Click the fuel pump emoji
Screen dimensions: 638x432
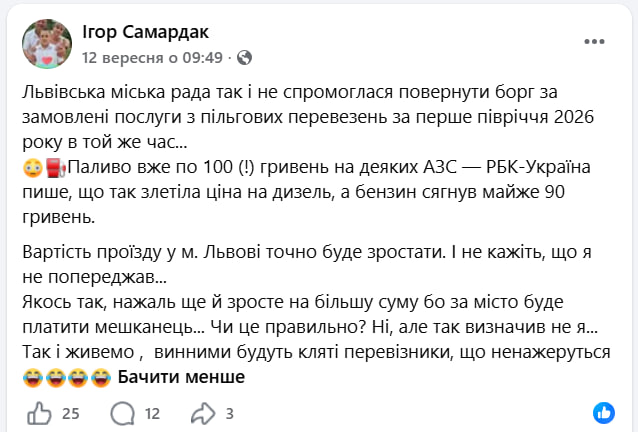pyautogui.click(x=56, y=168)
